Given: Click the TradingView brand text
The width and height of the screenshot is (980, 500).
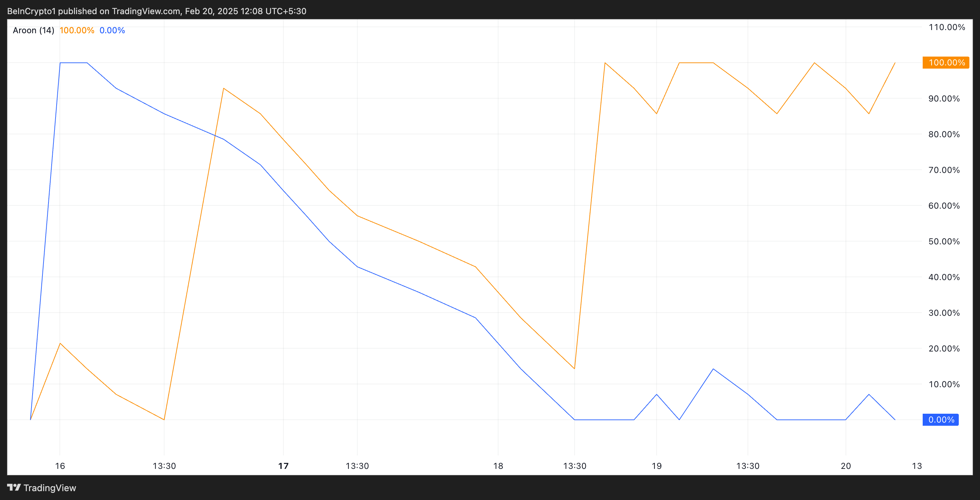Looking at the screenshot, I should [50, 488].
